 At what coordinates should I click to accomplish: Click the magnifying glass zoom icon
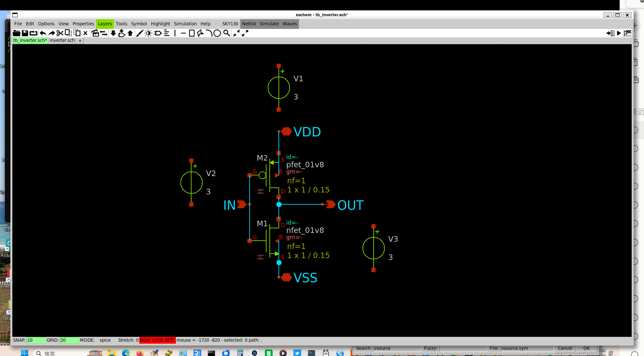click(x=227, y=33)
